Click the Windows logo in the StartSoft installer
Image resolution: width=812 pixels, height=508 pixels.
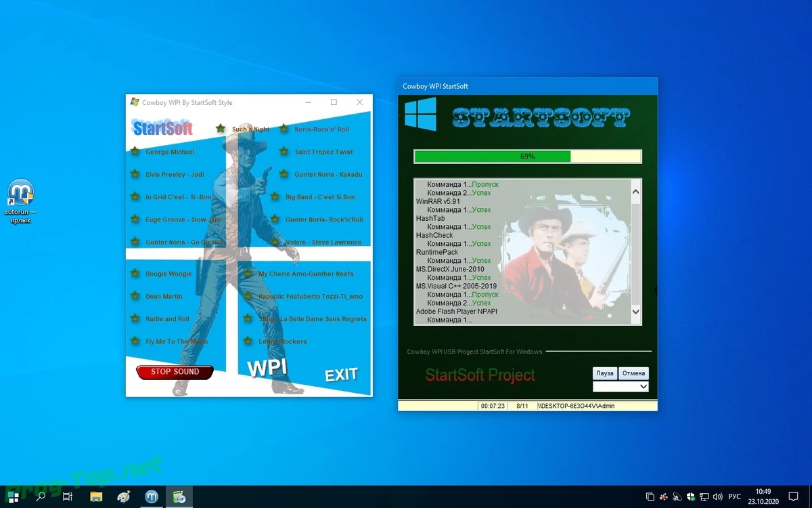(420, 114)
